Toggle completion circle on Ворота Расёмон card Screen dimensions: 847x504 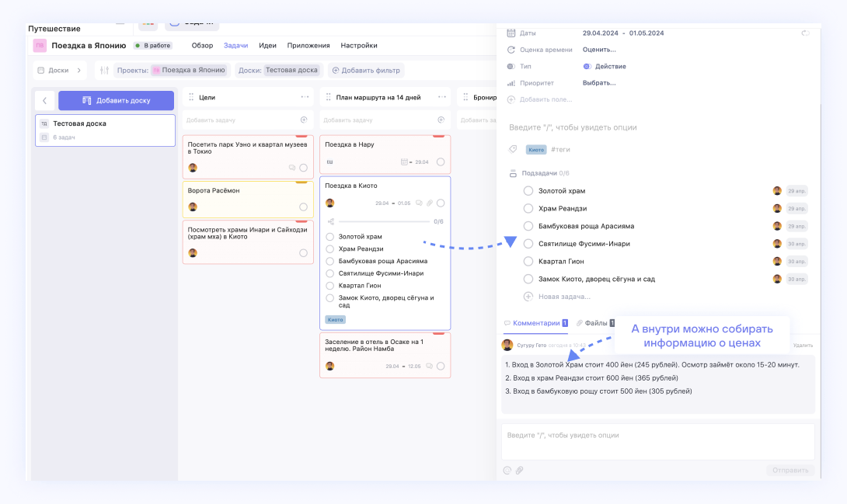click(303, 207)
